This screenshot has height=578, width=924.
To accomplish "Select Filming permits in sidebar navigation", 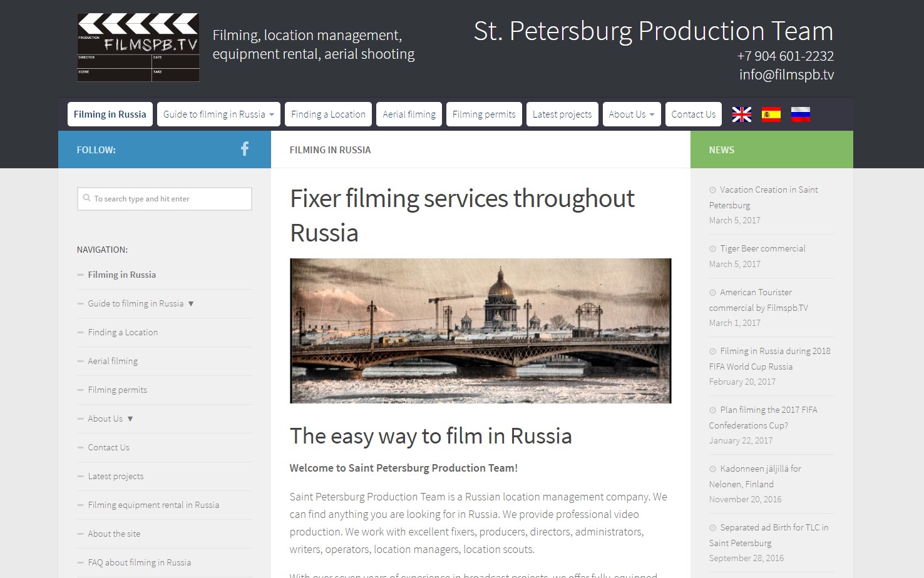I will pyautogui.click(x=118, y=390).
